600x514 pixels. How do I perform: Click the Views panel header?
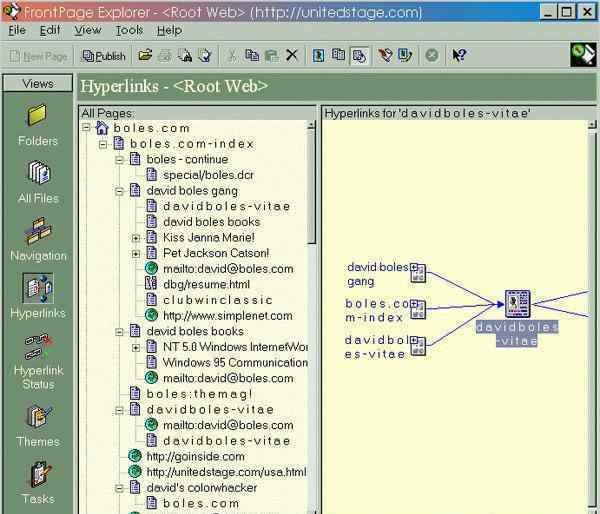tap(38, 83)
